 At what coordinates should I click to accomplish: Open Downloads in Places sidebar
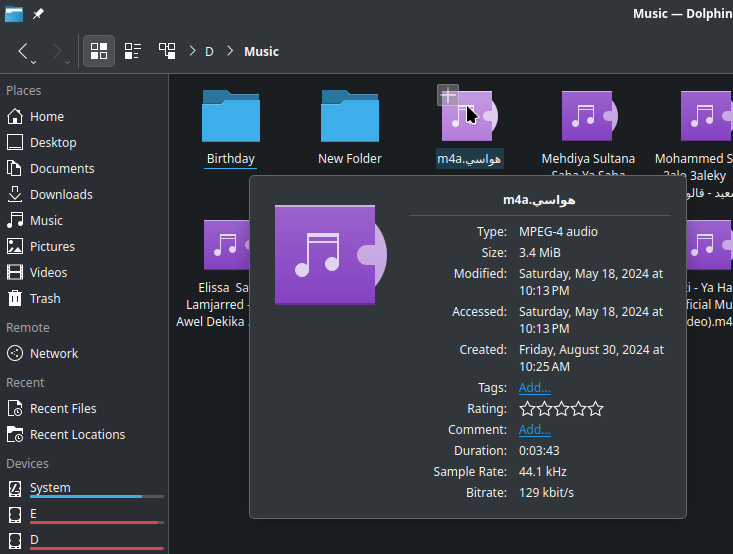click(x=84, y=194)
